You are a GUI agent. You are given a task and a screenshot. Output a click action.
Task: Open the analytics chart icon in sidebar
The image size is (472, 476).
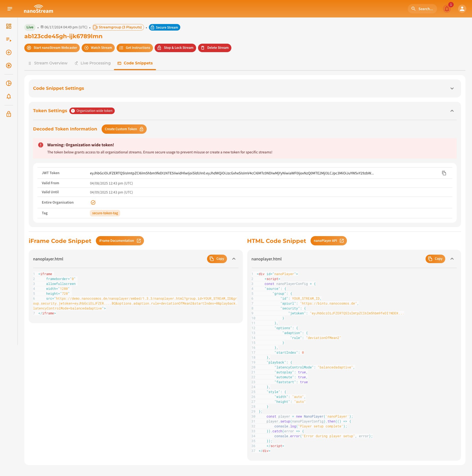9,83
